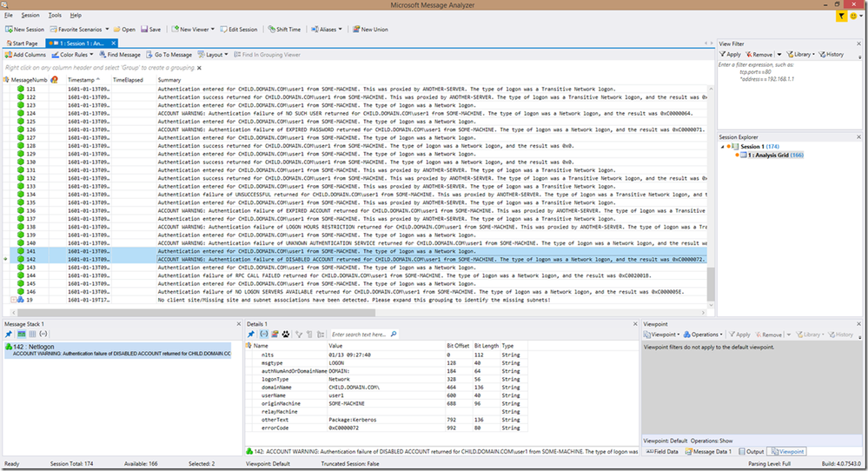Open the Shift Time tool
Screen dimensions: 868x471
(x=284, y=30)
